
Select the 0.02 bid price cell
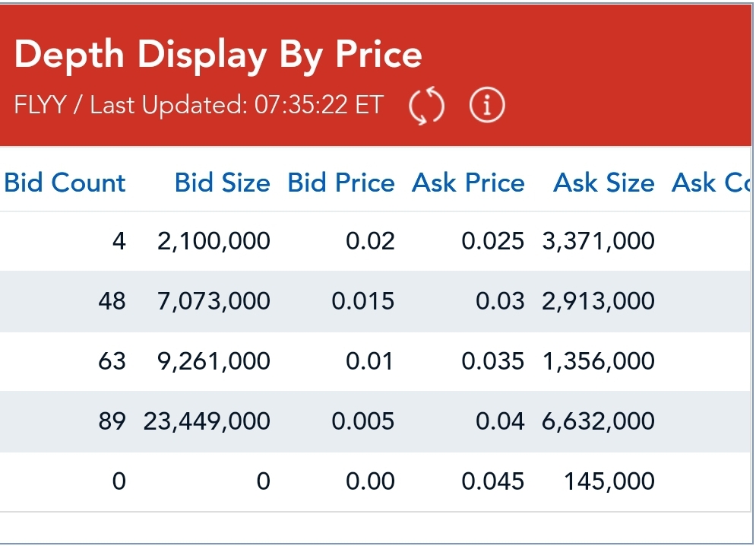pyautogui.click(x=370, y=242)
